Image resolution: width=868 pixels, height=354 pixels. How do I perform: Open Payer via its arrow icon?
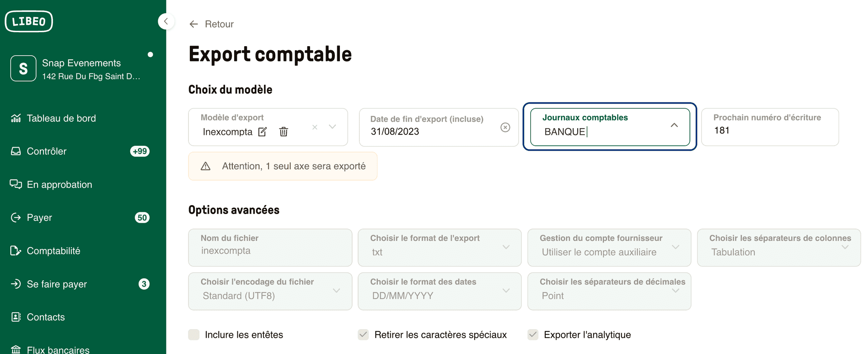16,217
